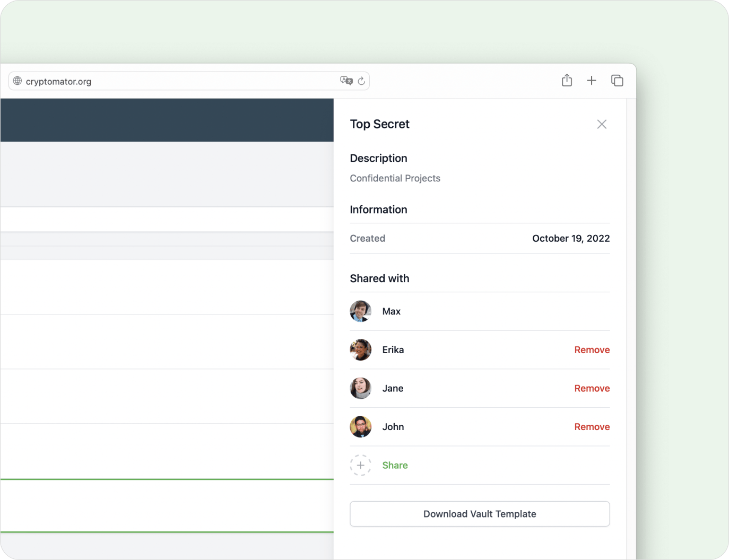Select Erika's profile photo

[x=360, y=350]
